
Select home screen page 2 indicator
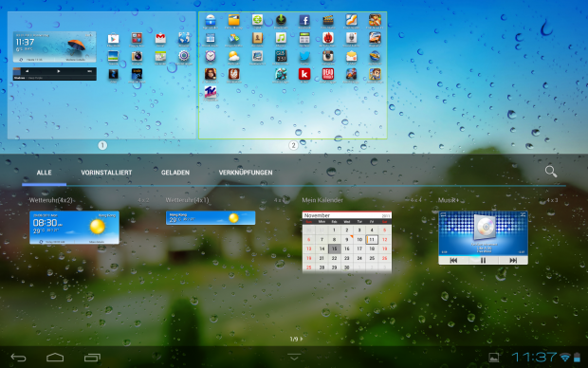point(293,145)
